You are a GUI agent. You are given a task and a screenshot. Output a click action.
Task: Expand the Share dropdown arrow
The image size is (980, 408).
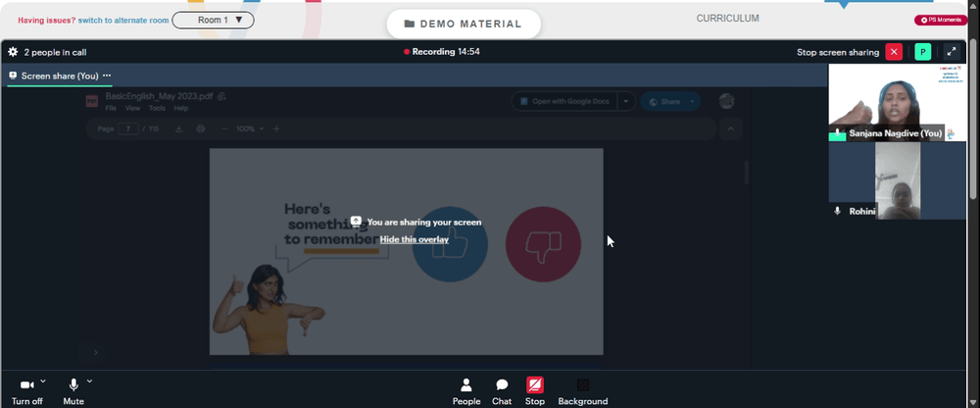point(693,101)
